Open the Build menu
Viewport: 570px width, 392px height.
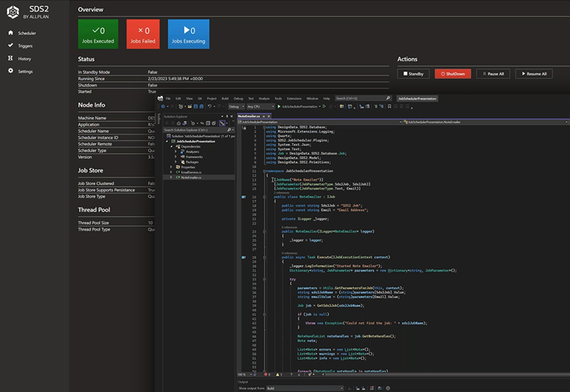(x=225, y=98)
